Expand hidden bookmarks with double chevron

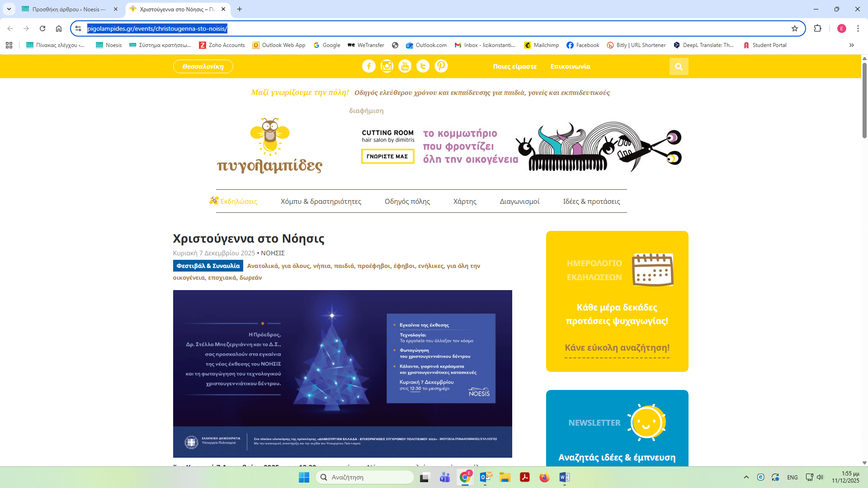pyautogui.click(x=852, y=45)
